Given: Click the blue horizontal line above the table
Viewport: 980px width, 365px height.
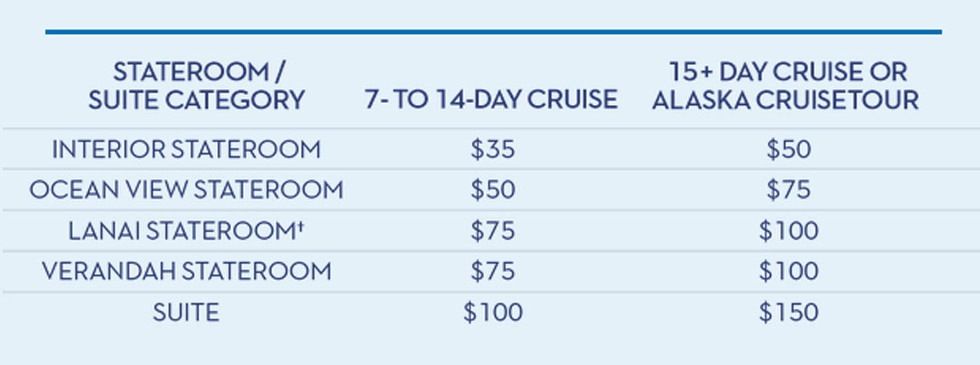Looking at the screenshot, I should 493,31.
